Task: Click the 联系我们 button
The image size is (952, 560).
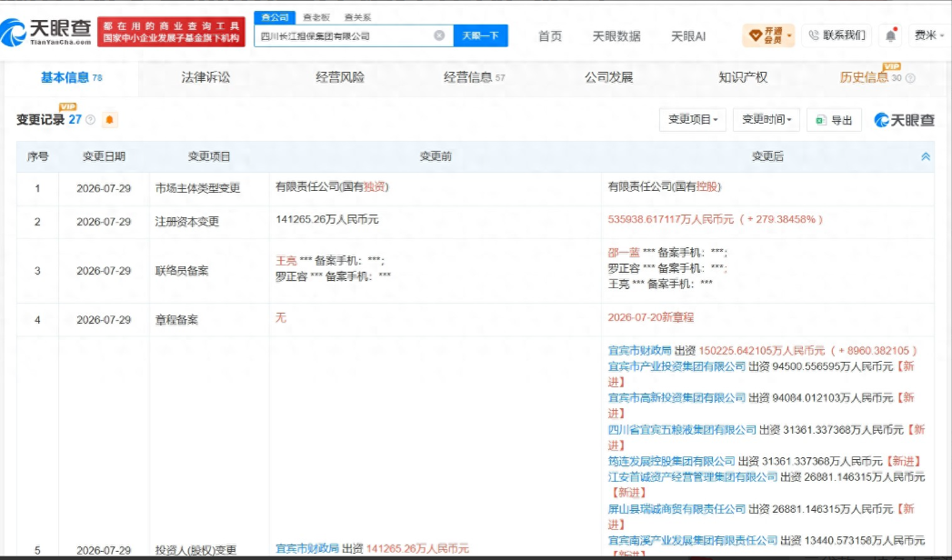Action: tap(837, 35)
